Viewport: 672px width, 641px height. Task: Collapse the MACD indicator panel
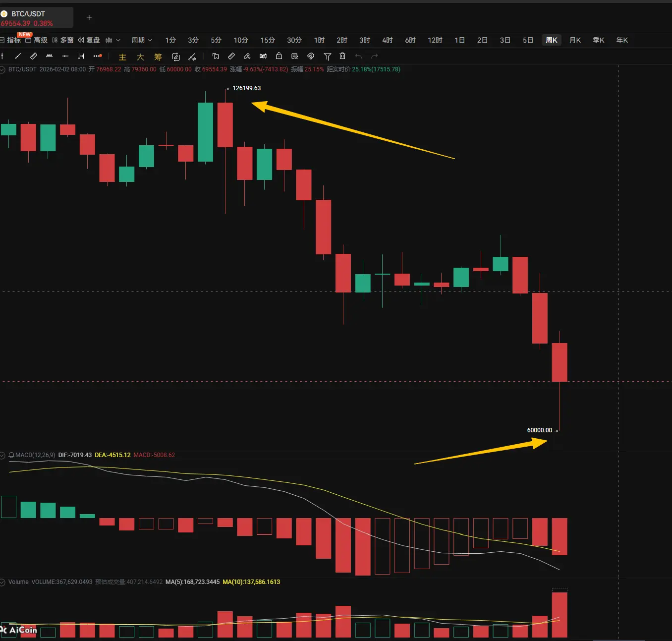[2, 455]
